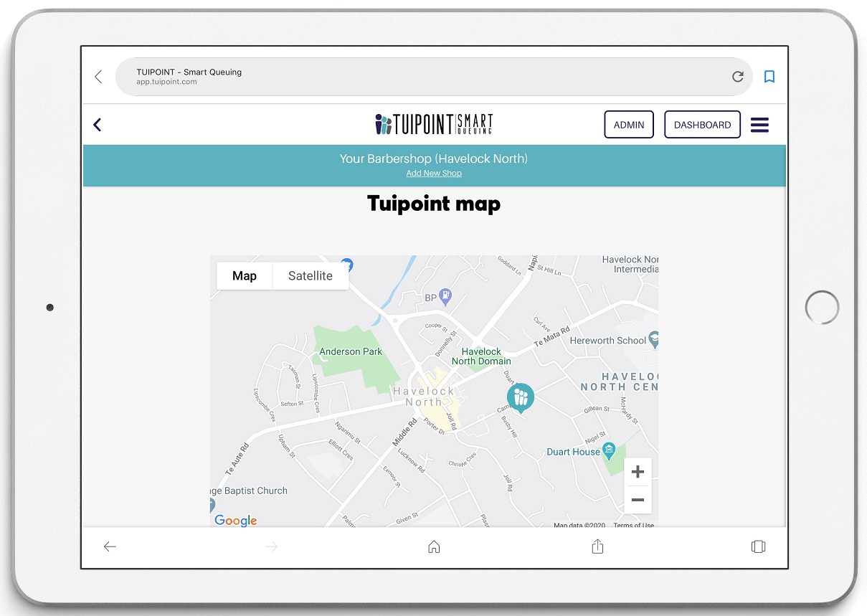Tap the bottom toolbar forward arrow
Image resolution: width=867 pixels, height=616 pixels.
click(x=272, y=547)
